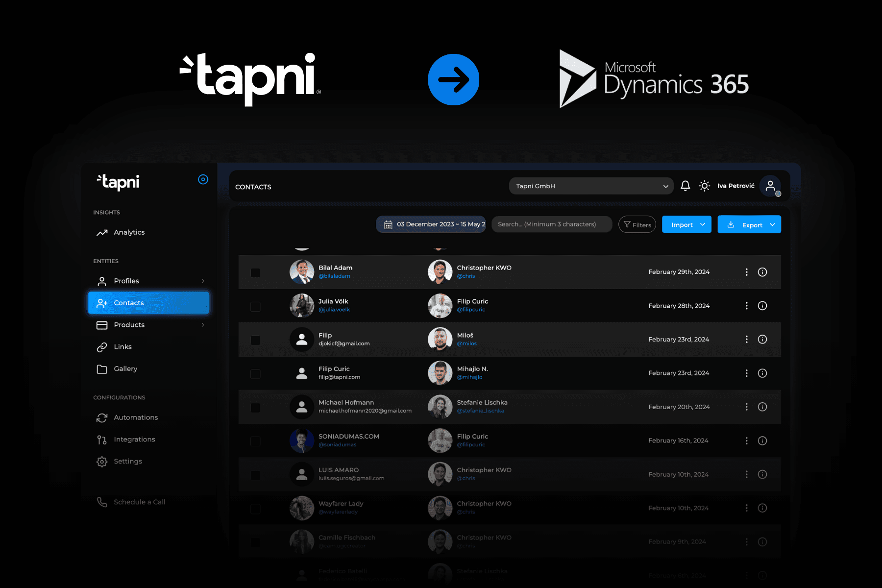The height and width of the screenshot is (588, 882).
Task: Select the checkbox beside Julia Völk
Action: 255,306
